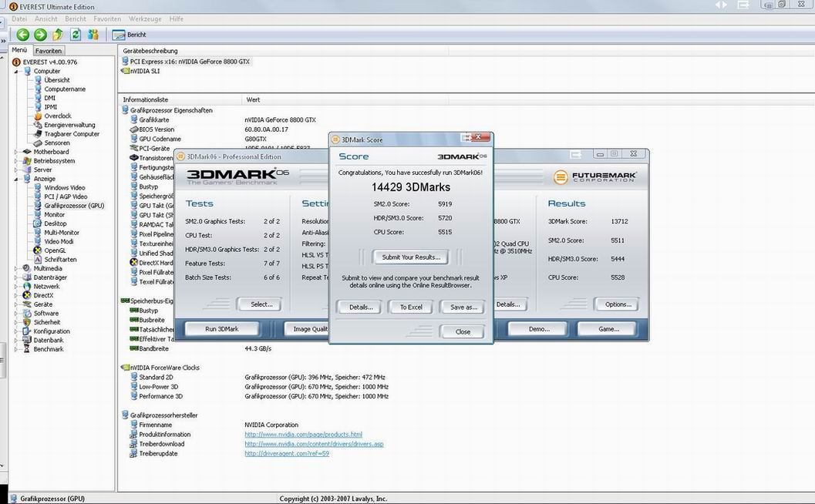The width and height of the screenshot is (815, 504).
Task: Switch to the Menü tab
Action: point(20,50)
